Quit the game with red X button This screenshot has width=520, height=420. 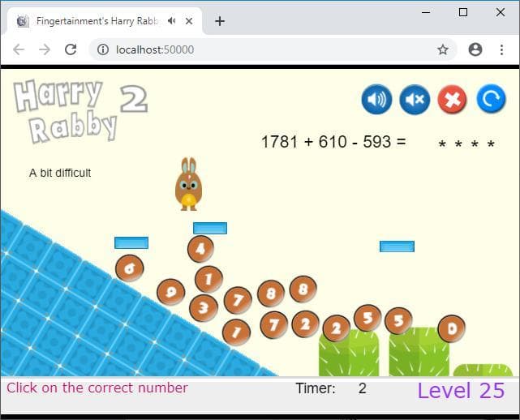coord(453,99)
